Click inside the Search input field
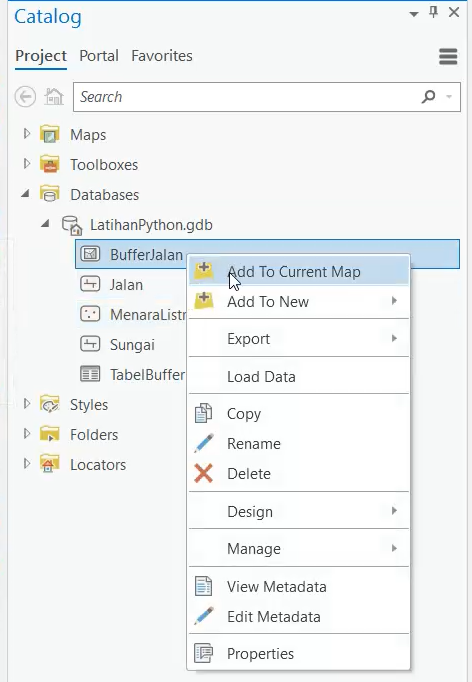Viewport: 472px width, 682px height. click(x=248, y=97)
